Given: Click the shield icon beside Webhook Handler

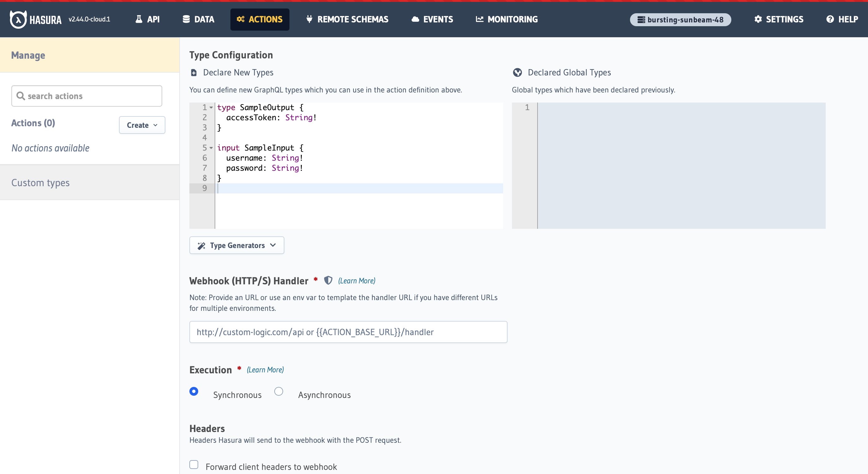Looking at the screenshot, I should click(328, 280).
